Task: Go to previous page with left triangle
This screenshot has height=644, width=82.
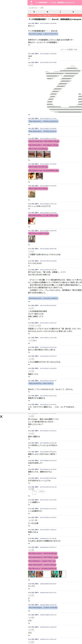Action: click(47, 12)
